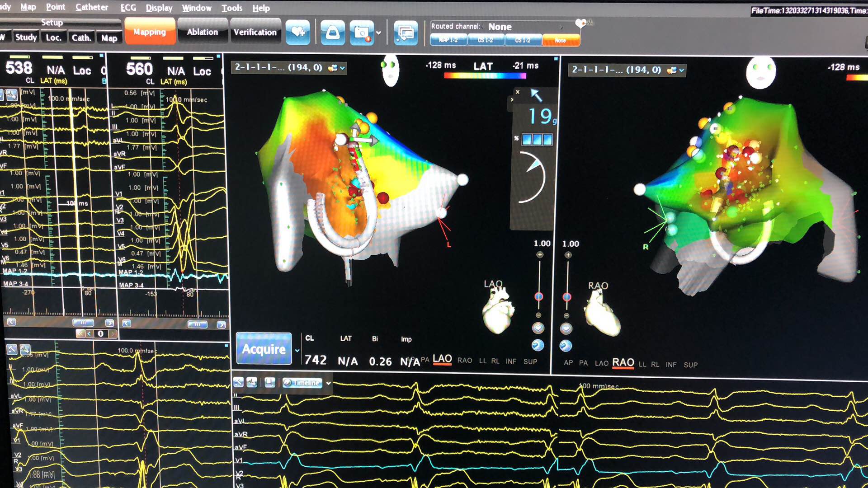This screenshot has height=488, width=868.
Task: Click the heart-plus icon in the top toolbar
Action: pos(297,33)
